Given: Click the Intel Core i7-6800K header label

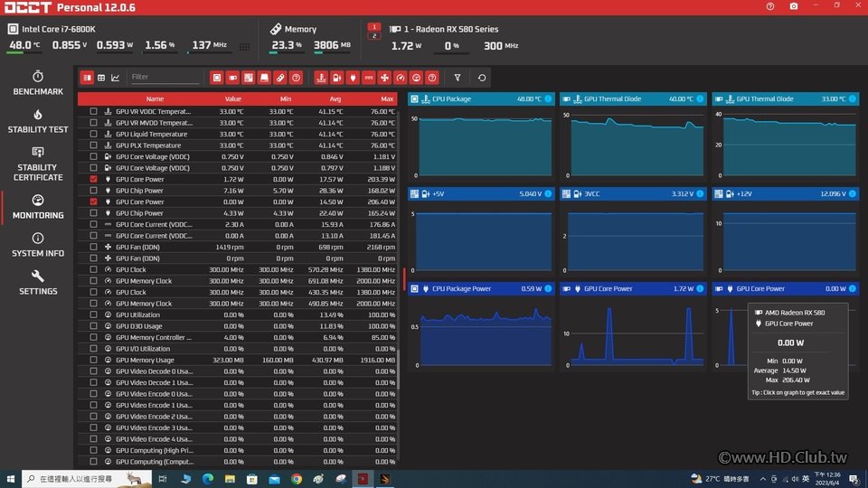Looking at the screenshot, I should coord(59,29).
